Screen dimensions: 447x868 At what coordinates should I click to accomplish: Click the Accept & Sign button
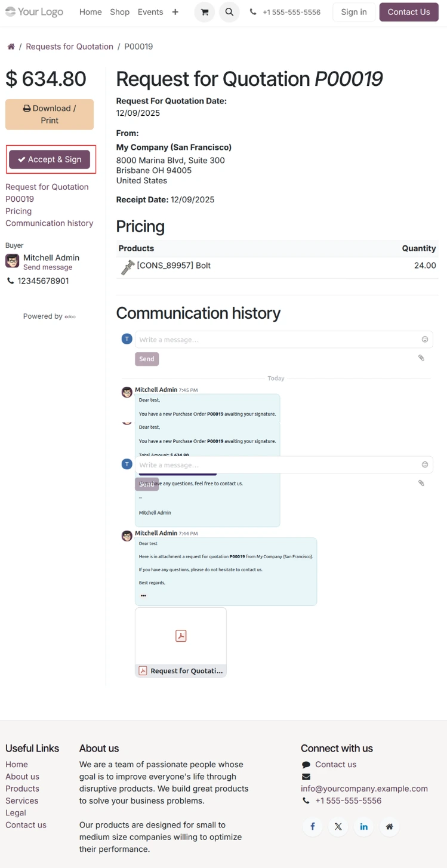(50, 159)
